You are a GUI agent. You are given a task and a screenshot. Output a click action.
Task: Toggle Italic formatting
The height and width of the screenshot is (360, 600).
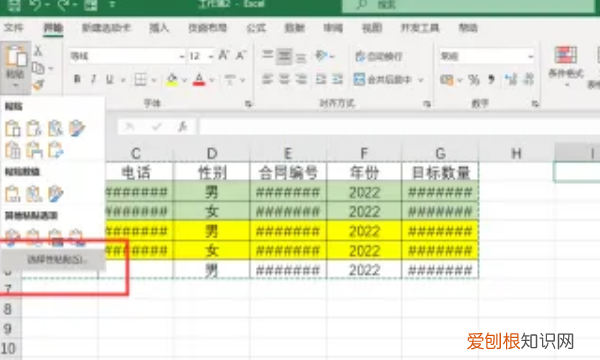pyautogui.click(x=94, y=79)
